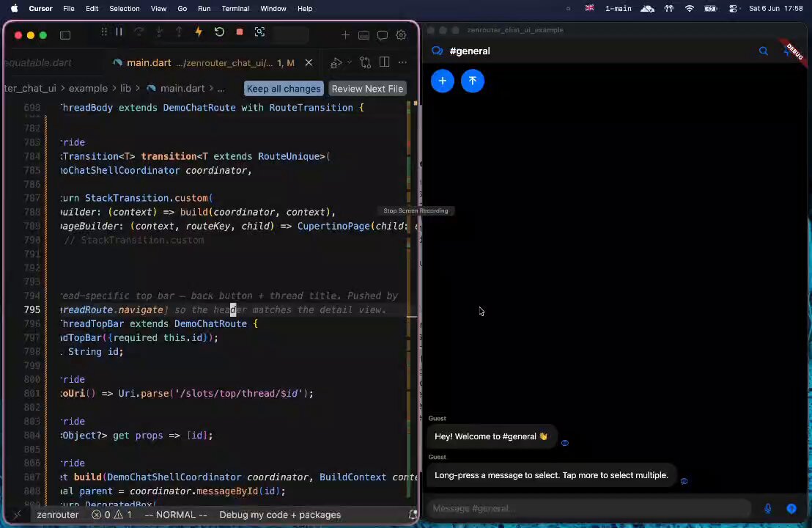
Task: Trigger Flutter hot reload lightning icon
Action: pos(199,32)
